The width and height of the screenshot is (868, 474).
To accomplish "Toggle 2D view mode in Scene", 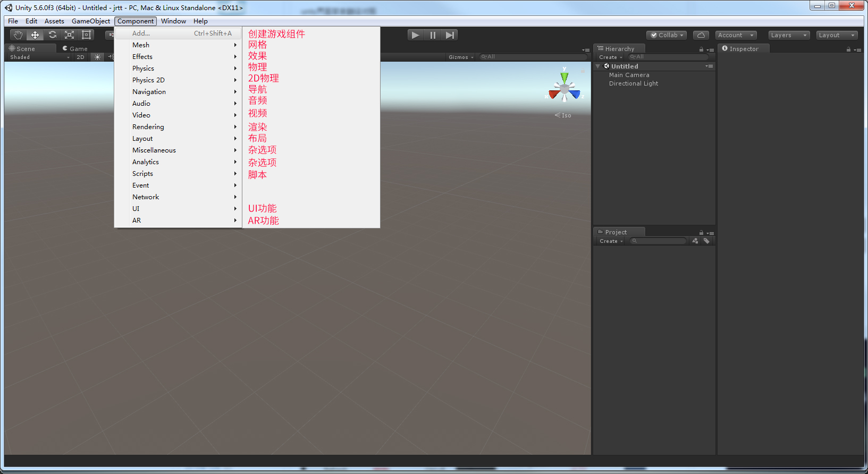I will [x=80, y=57].
